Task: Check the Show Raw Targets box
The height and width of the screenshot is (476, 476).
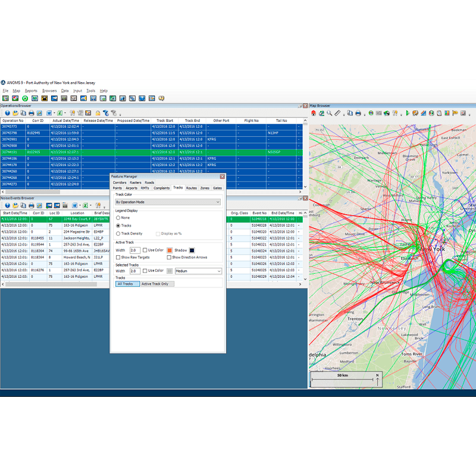Action: 118,258
